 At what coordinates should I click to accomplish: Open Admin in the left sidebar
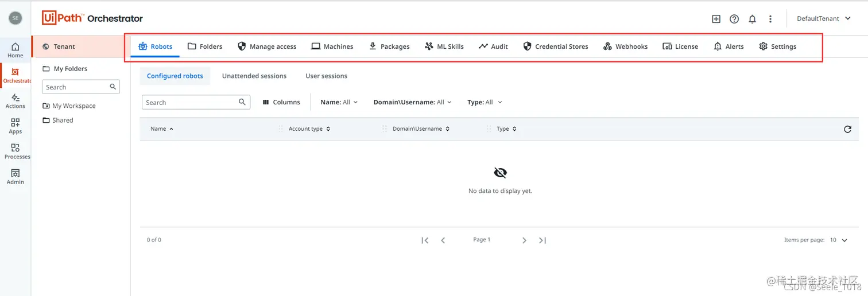click(x=15, y=177)
